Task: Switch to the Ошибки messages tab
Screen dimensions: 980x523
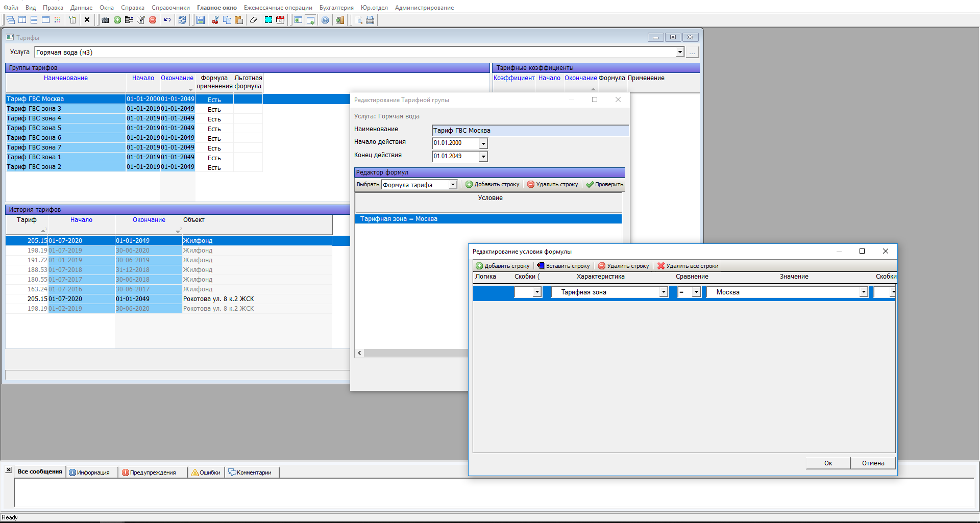Action: [206, 472]
